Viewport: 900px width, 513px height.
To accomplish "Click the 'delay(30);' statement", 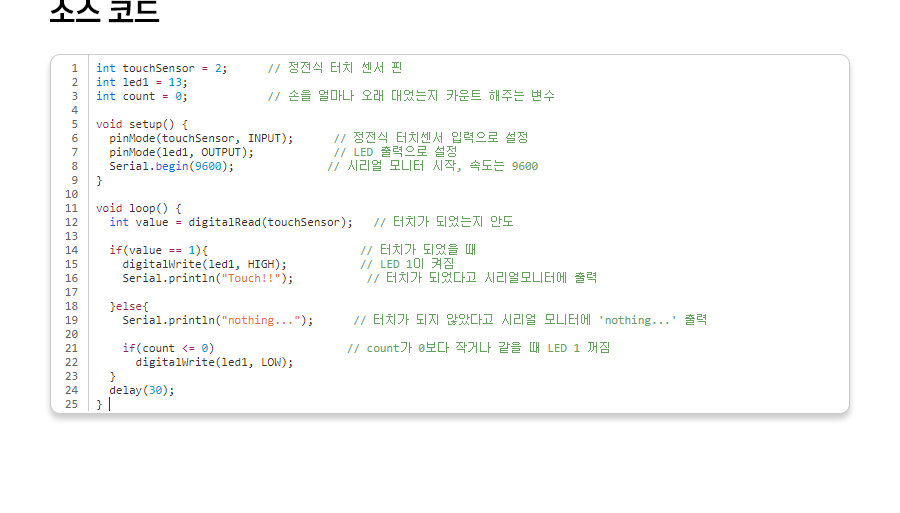I will point(142,390).
